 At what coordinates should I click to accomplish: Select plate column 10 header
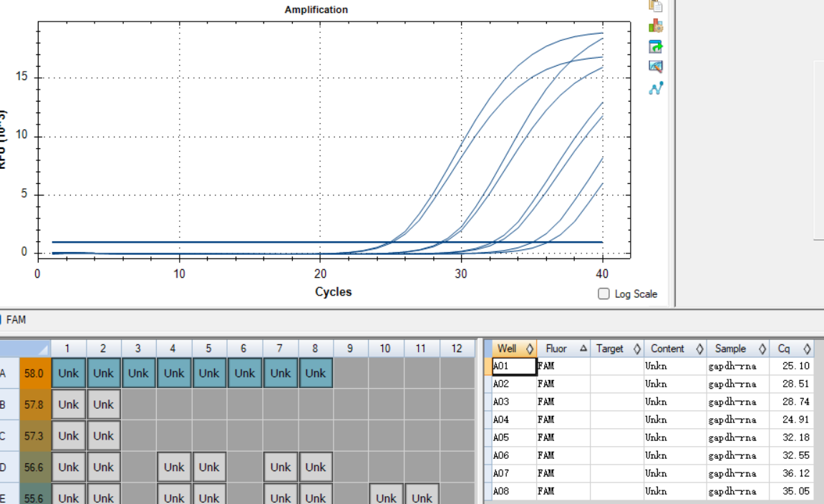point(387,349)
